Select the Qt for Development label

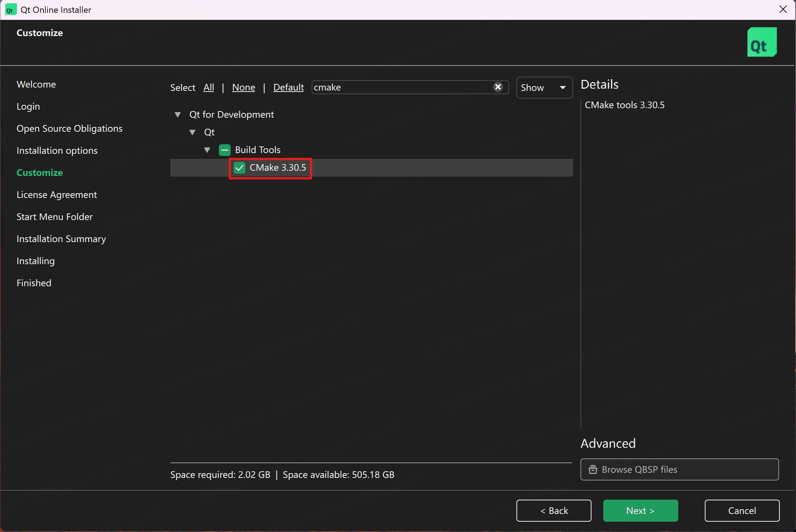(231, 115)
